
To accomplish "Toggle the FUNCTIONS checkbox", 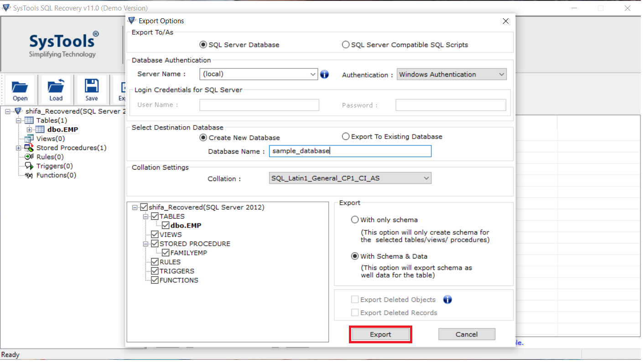I will tap(155, 280).
